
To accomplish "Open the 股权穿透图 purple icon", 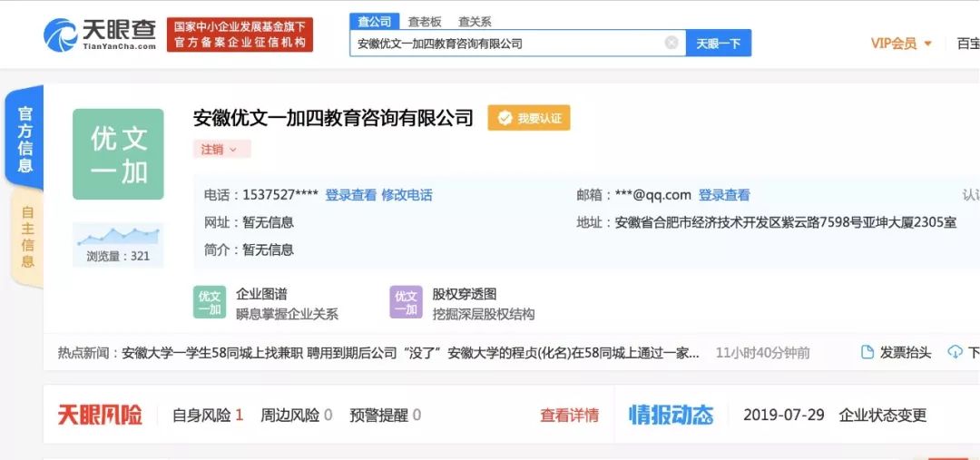I will click(406, 302).
